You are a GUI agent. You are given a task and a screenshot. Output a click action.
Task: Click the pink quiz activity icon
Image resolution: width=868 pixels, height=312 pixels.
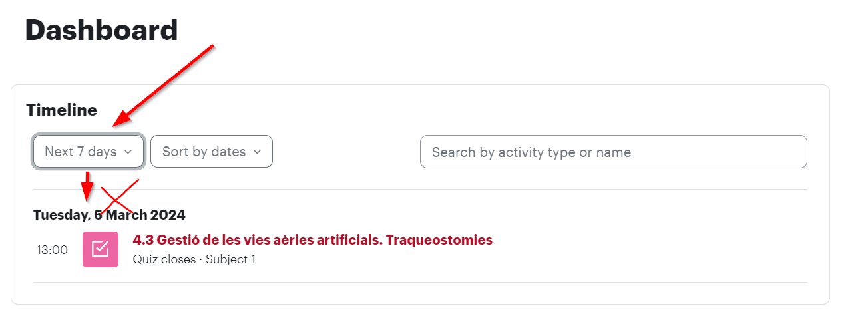(x=101, y=249)
